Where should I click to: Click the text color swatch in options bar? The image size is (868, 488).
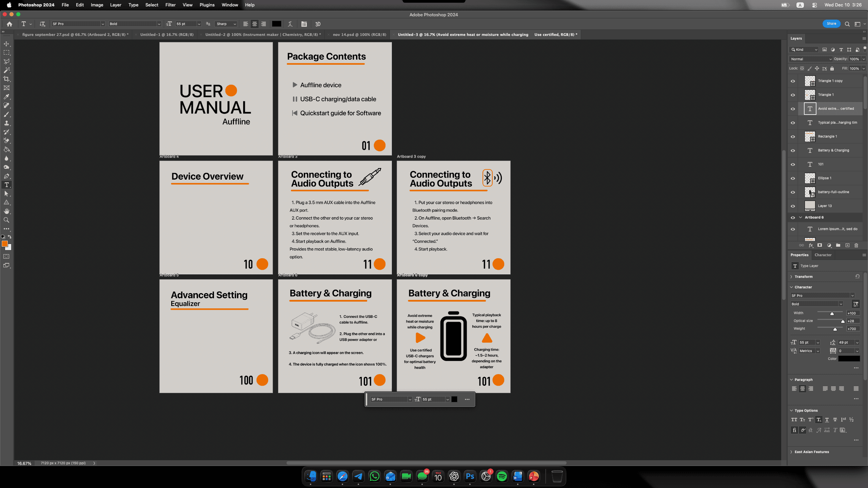[277, 24]
